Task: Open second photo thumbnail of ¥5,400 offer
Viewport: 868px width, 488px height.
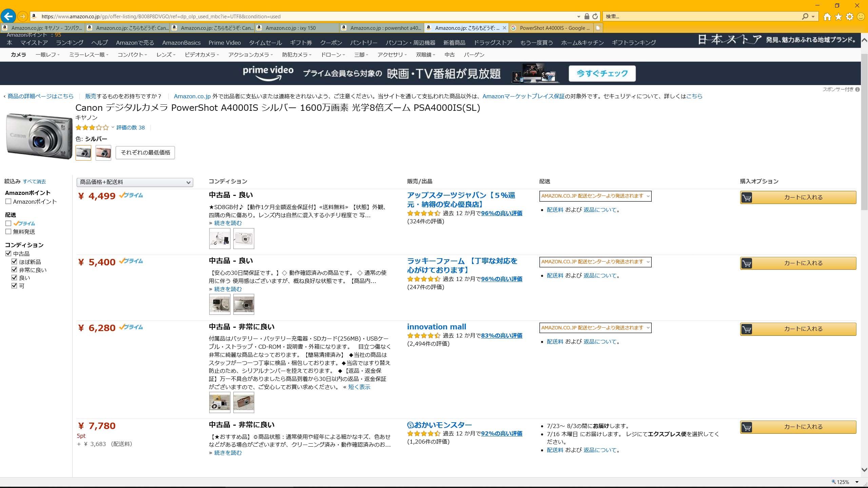Action: [244, 304]
